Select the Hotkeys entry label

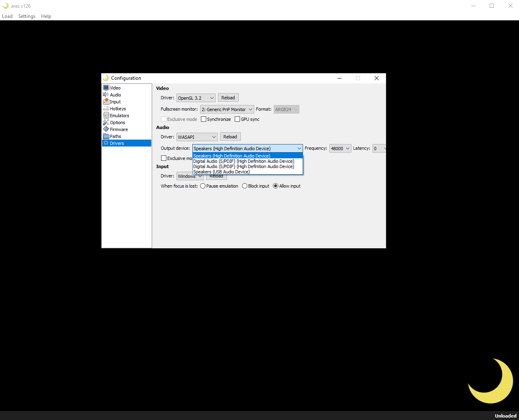click(118, 109)
